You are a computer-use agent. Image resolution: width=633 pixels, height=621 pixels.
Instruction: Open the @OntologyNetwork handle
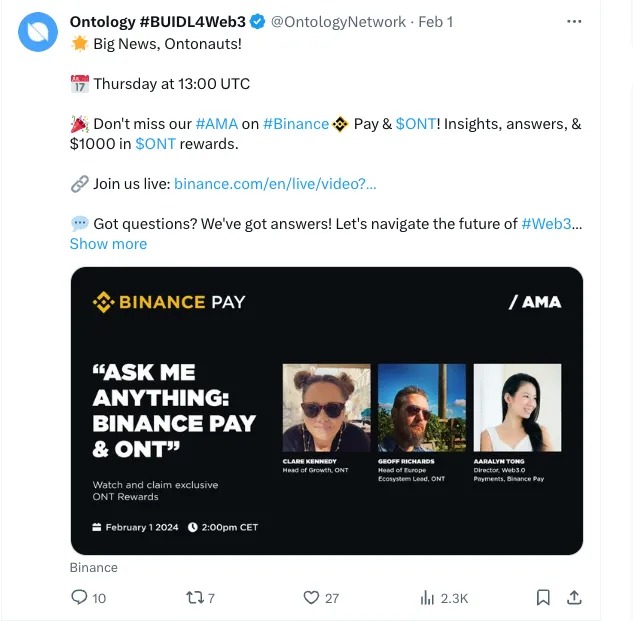pos(338,21)
